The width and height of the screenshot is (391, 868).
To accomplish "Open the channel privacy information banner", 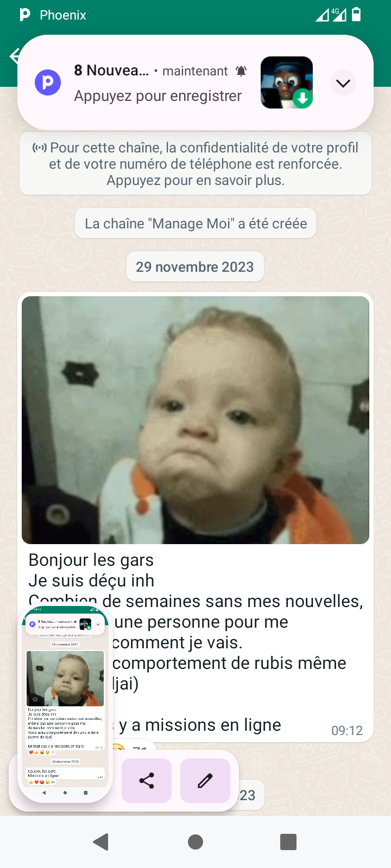I will click(x=195, y=164).
